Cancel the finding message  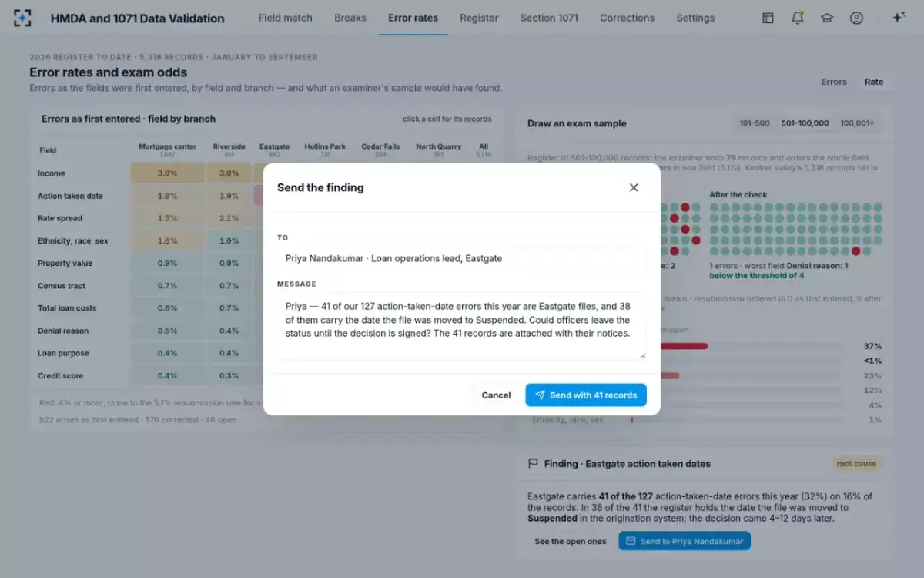(x=496, y=395)
